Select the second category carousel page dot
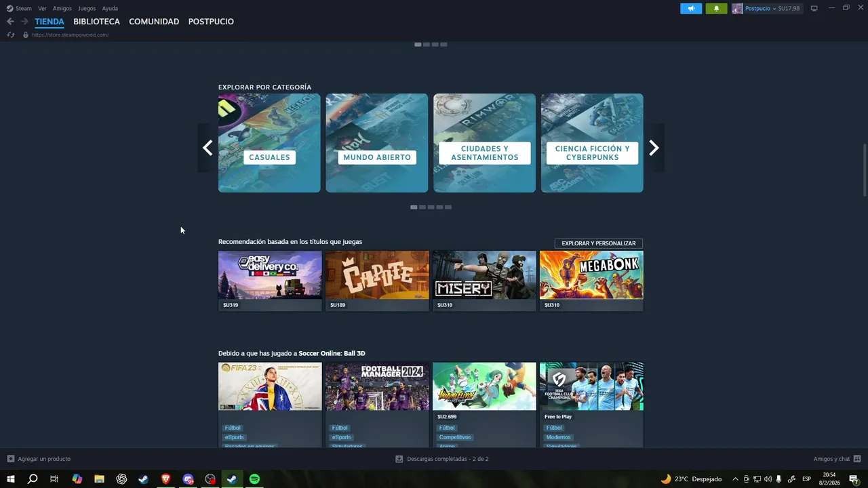 422,207
